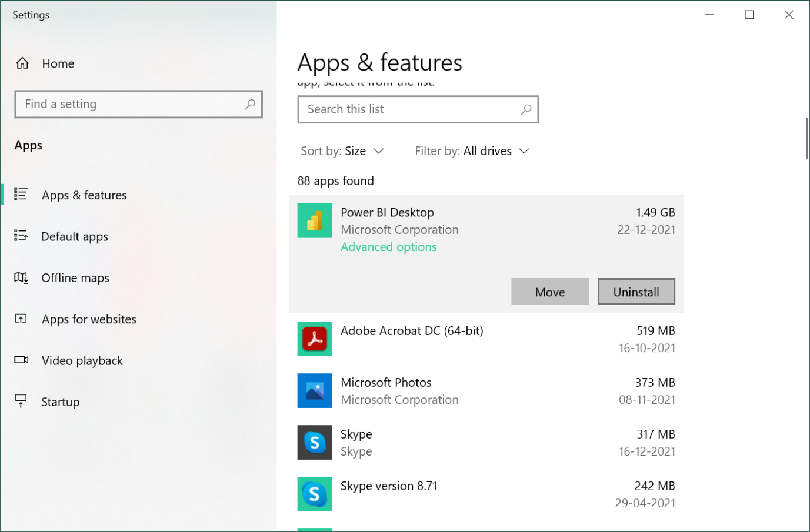Close the Settings window
The image size is (810, 532).
(789, 15)
